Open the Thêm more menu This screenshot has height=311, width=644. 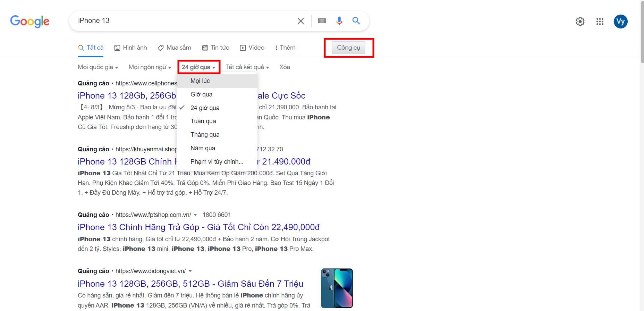pos(285,48)
